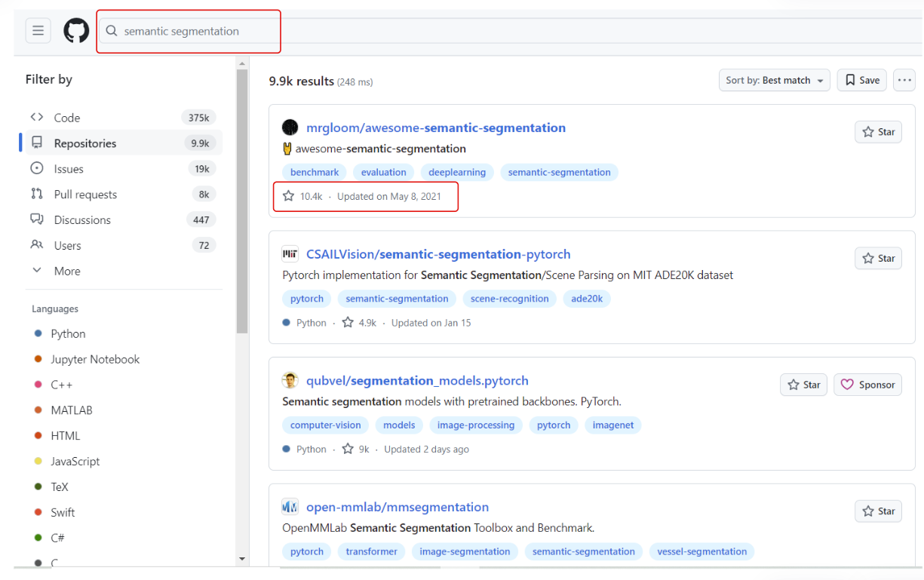Star the CSAILVision repository

point(878,258)
